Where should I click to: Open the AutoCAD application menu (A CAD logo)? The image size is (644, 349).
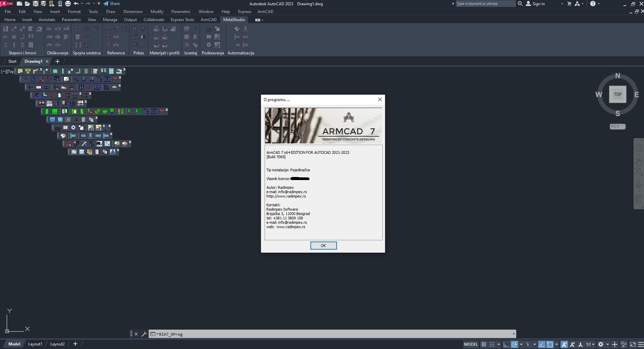click(7, 4)
